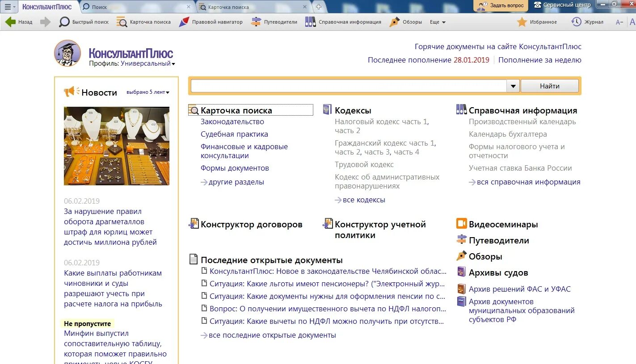The width and height of the screenshot is (636, 364).
Task: Switch to the КонсультантПлюс tab
Action: (47, 7)
